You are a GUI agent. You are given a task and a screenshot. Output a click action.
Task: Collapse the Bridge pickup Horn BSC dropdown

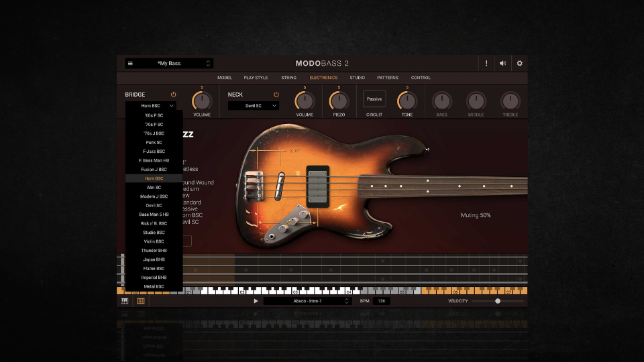[151, 105]
